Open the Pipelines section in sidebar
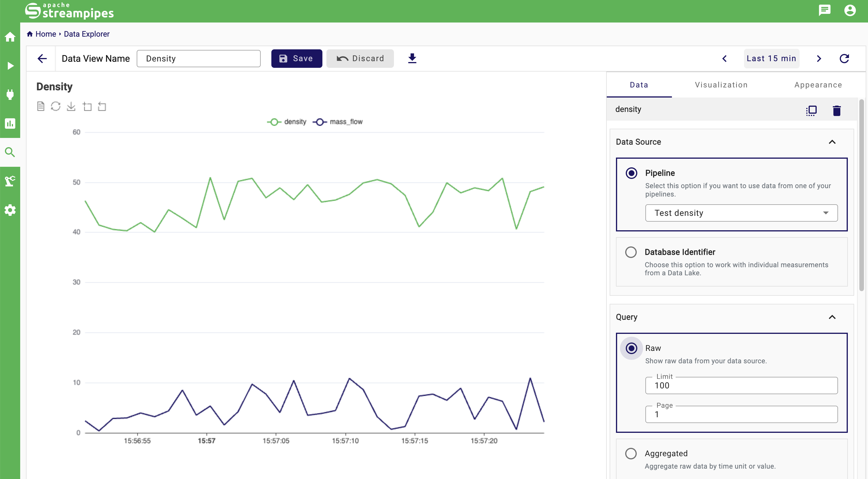This screenshot has height=479, width=868. click(x=10, y=66)
